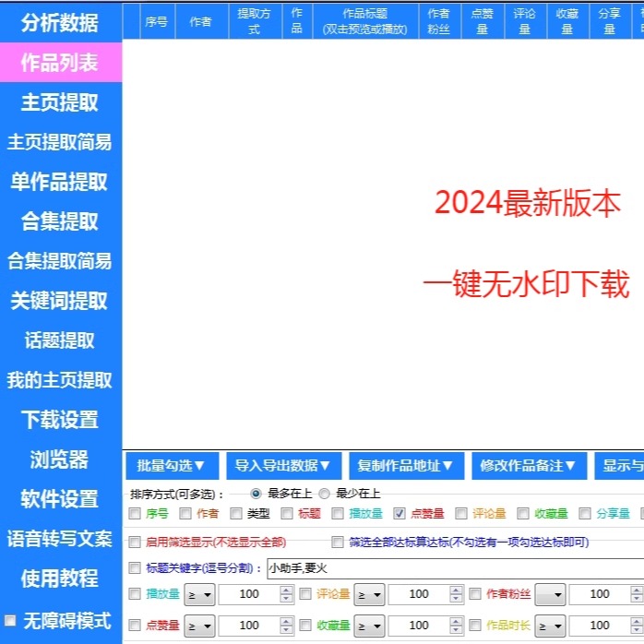
Task: Open 作品时长 comparison operator dropdown
Action: [x=551, y=626]
